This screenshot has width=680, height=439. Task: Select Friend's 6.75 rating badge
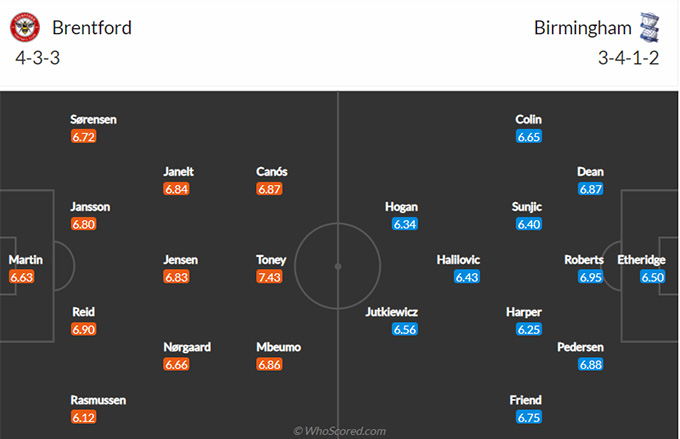point(529,417)
